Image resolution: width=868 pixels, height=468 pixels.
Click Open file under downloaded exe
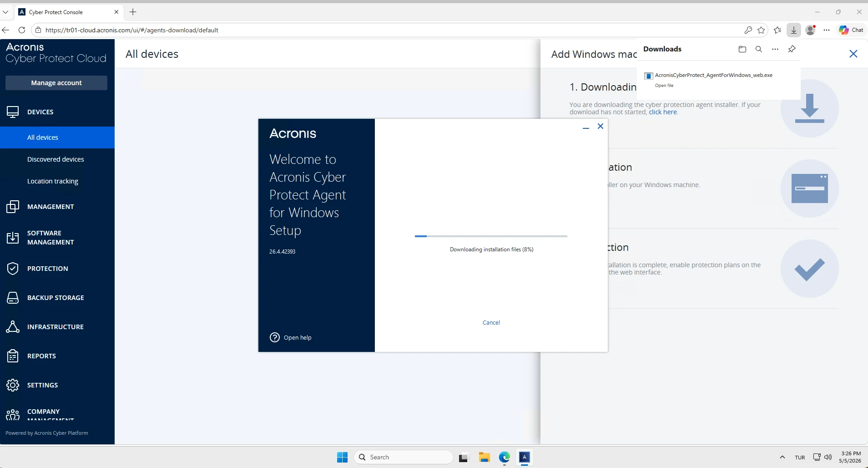pos(664,86)
